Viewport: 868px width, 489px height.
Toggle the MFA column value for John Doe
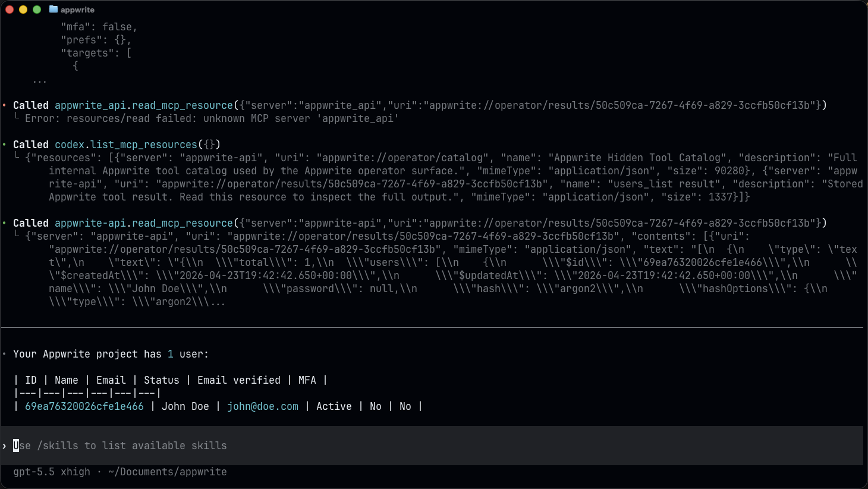(405, 406)
